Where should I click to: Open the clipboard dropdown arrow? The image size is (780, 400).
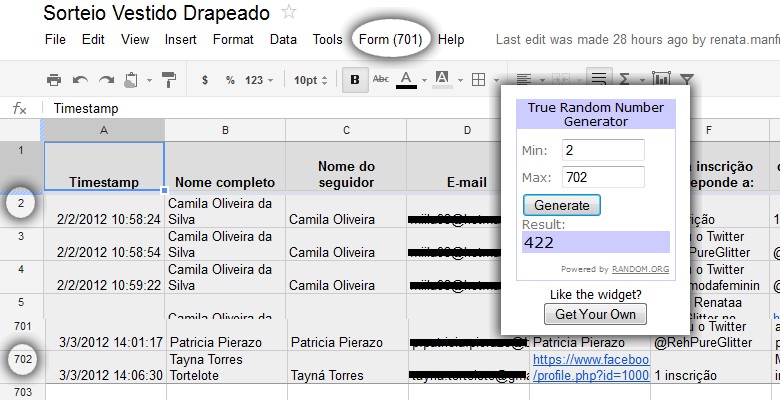149,80
